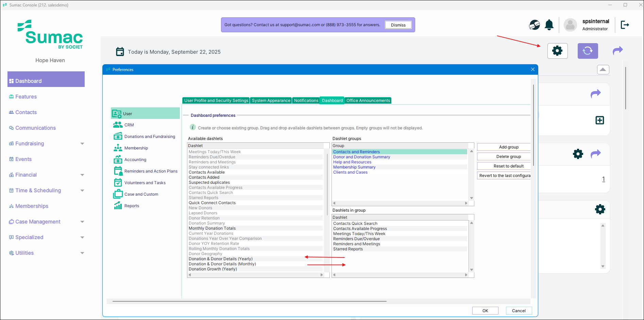
Task: Expand the Case Management sidebar arrow
Action: [x=82, y=222]
